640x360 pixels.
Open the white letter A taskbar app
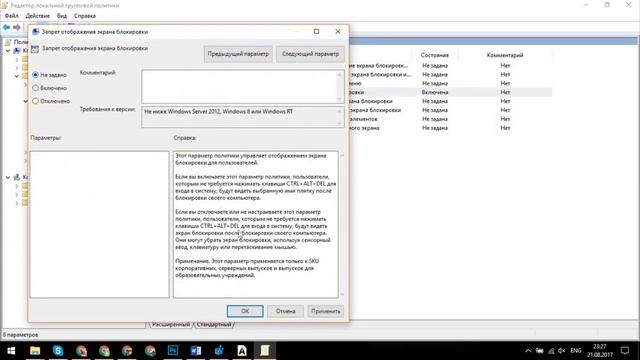pos(242,351)
